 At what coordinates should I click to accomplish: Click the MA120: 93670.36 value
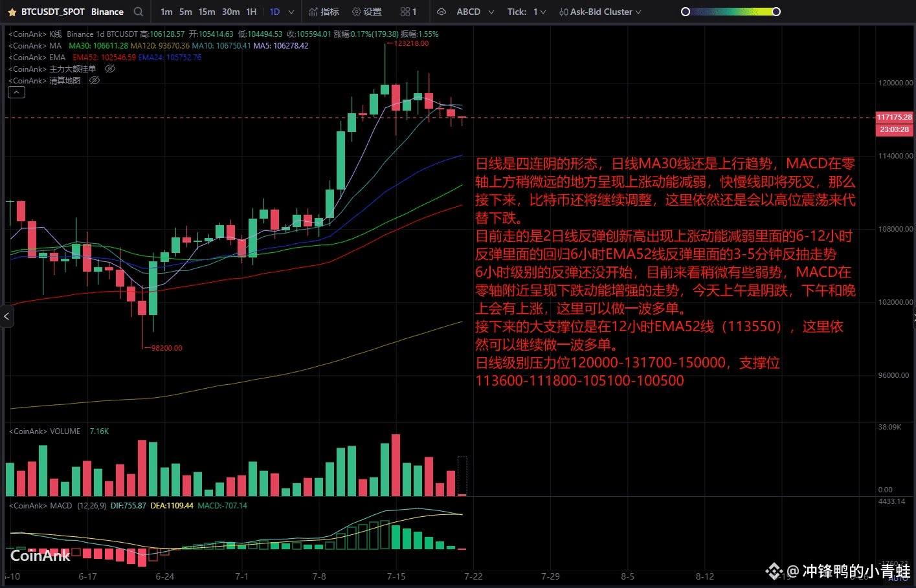click(x=160, y=45)
